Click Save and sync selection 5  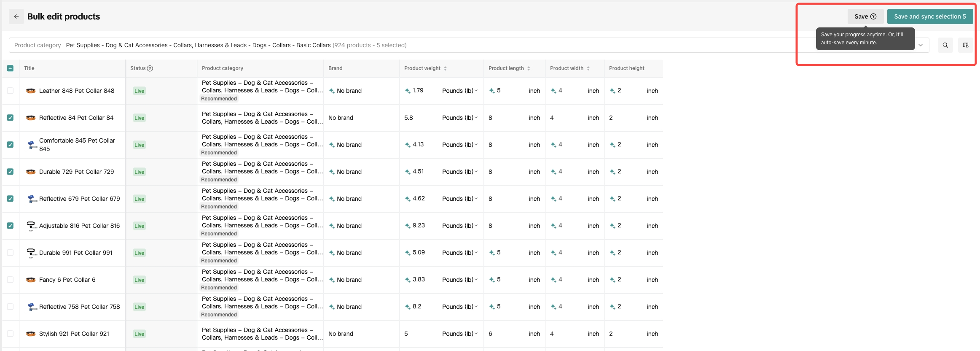tap(930, 16)
